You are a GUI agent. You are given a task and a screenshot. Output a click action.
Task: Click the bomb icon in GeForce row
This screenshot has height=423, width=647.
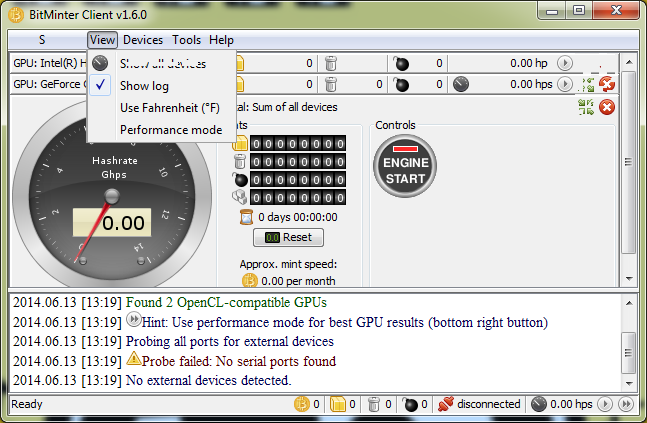click(x=401, y=85)
